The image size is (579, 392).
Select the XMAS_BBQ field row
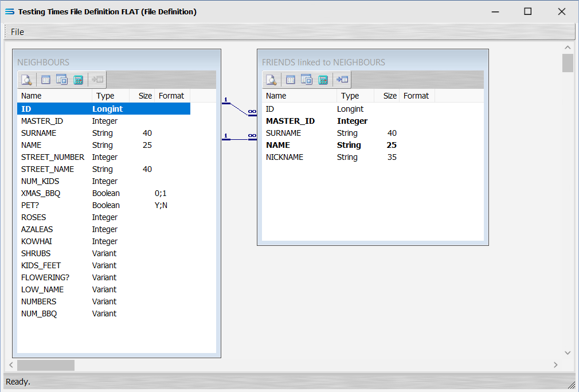click(104, 193)
